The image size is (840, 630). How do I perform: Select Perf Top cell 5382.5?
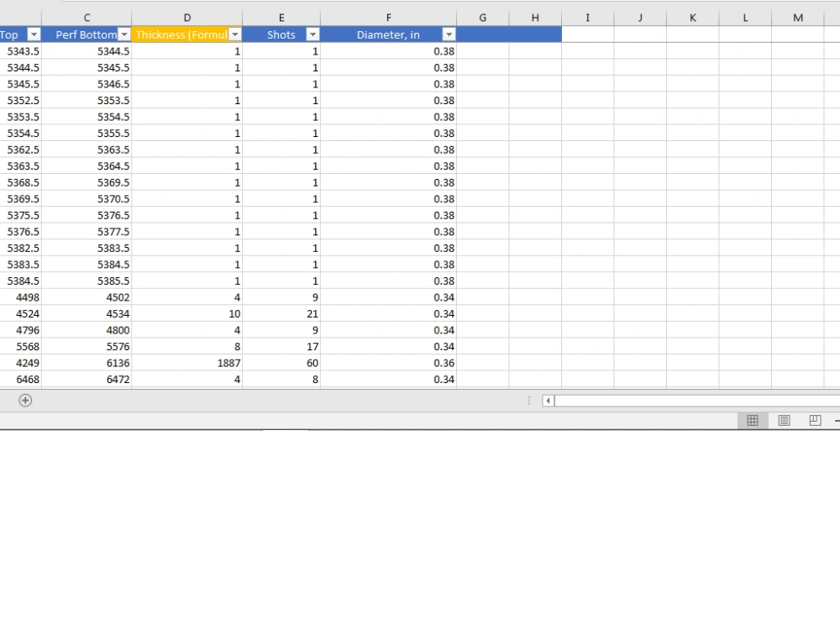[x=20, y=249]
